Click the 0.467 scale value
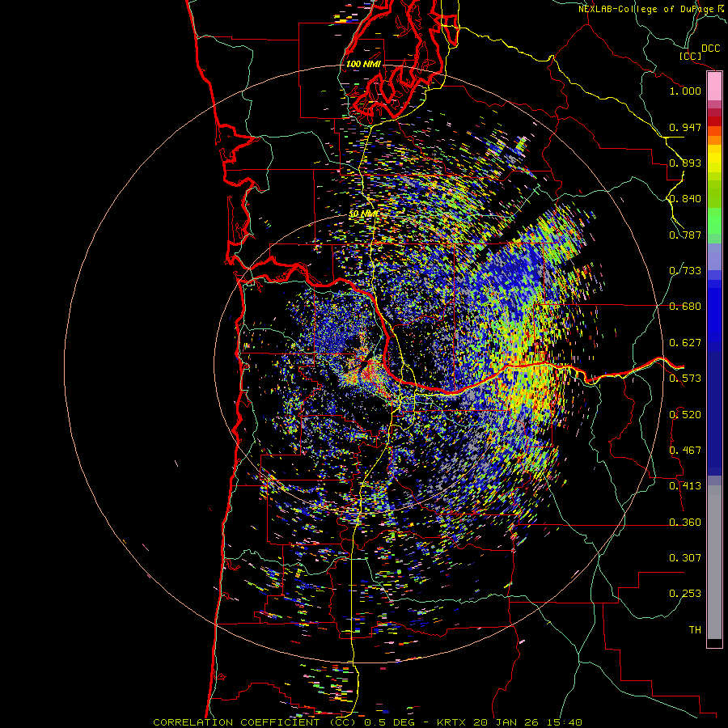Viewport: 728px width, 728px height. tap(685, 451)
